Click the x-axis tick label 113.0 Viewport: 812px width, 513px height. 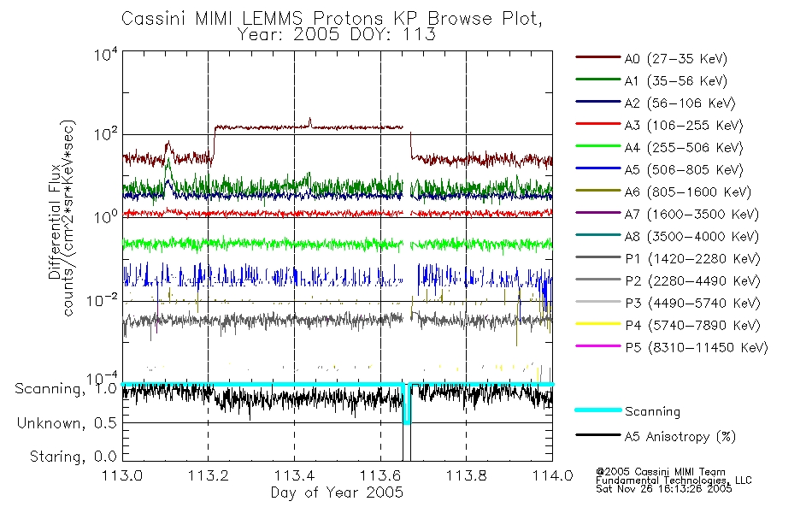(x=122, y=475)
